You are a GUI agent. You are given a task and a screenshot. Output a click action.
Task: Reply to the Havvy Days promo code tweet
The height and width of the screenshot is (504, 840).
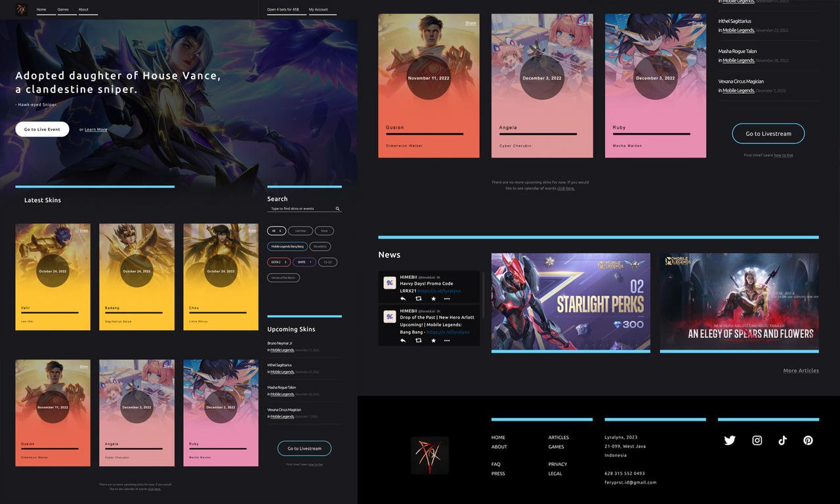(x=403, y=299)
